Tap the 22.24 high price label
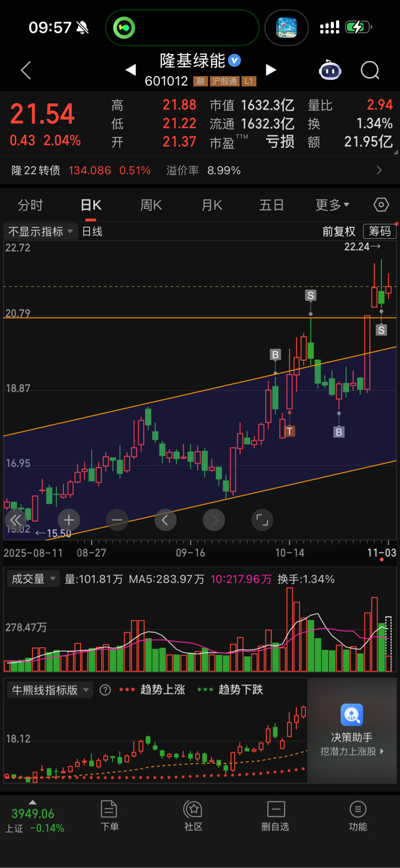 tap(362, 247)
